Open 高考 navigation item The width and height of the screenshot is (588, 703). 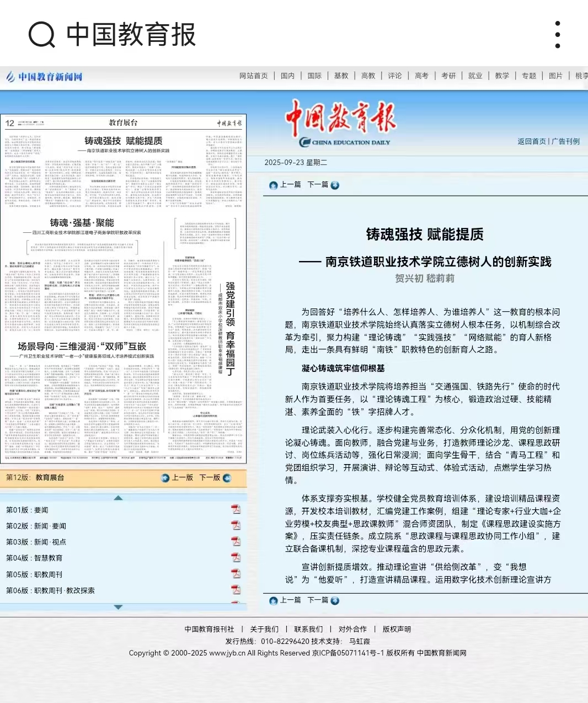[x=421, y=76]
